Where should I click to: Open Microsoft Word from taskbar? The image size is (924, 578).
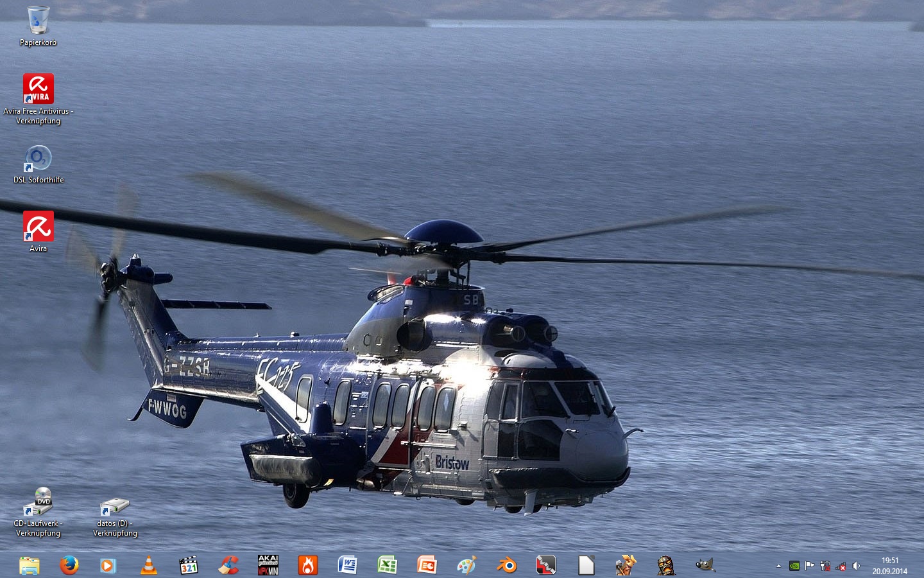(x=347, y=565)
